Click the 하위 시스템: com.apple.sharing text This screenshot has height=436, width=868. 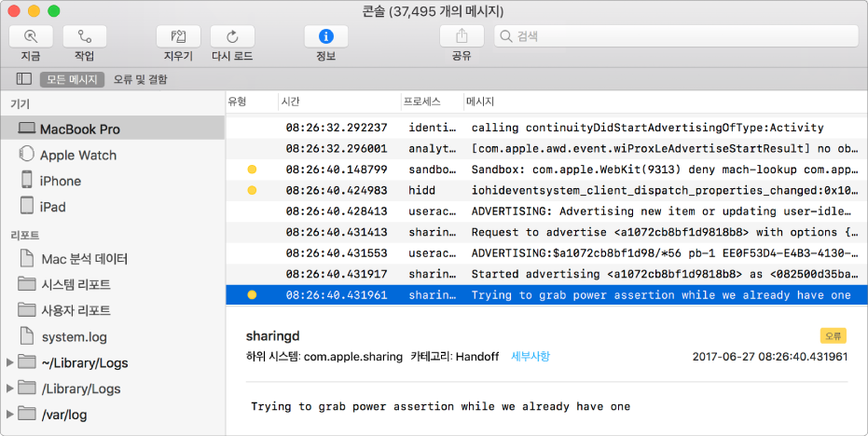tap(324, 357)
